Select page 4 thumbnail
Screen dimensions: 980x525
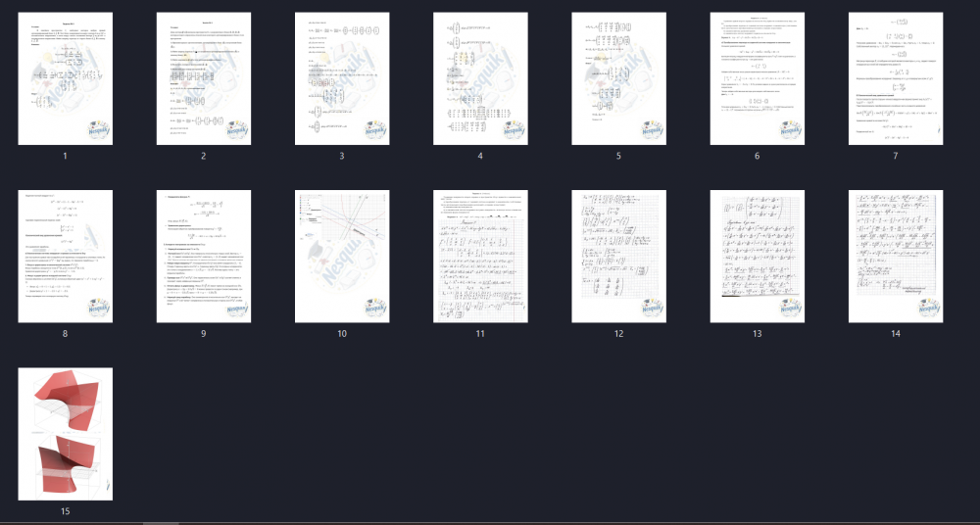click(x=480, y=78)
